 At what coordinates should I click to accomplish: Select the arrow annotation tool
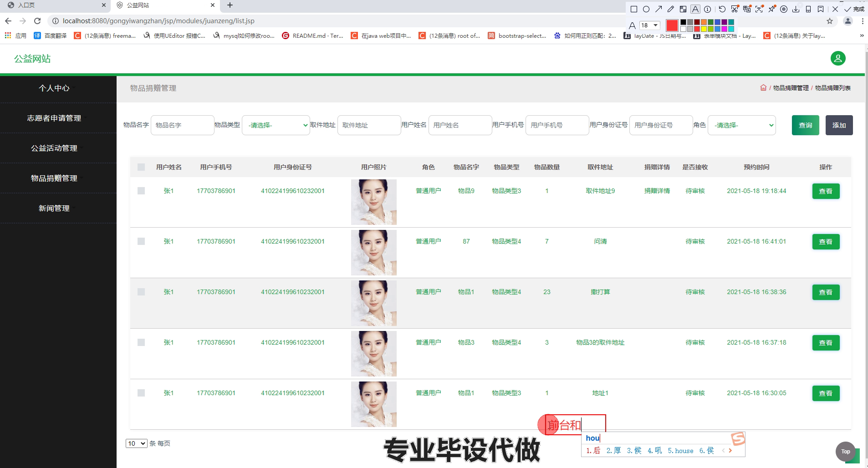[659, 9]
